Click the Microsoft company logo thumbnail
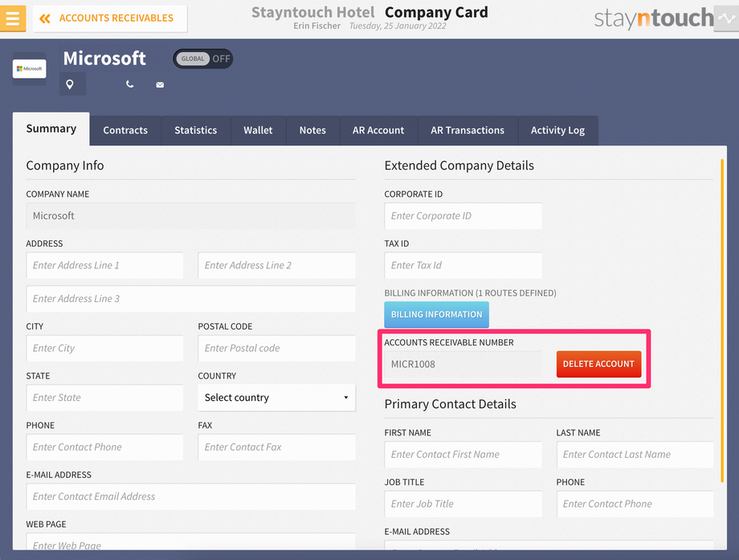The image size is (739, 560). (29, 69)
